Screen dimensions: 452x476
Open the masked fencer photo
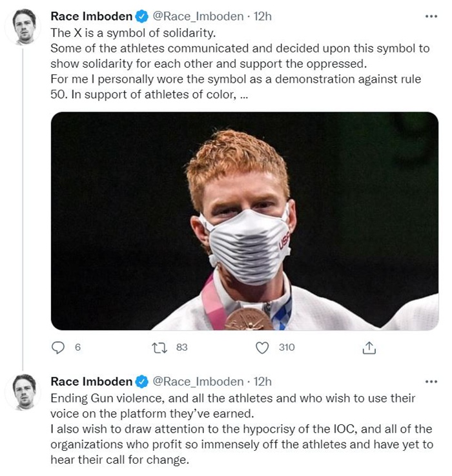pyautogui.click(x=244, y=221)
